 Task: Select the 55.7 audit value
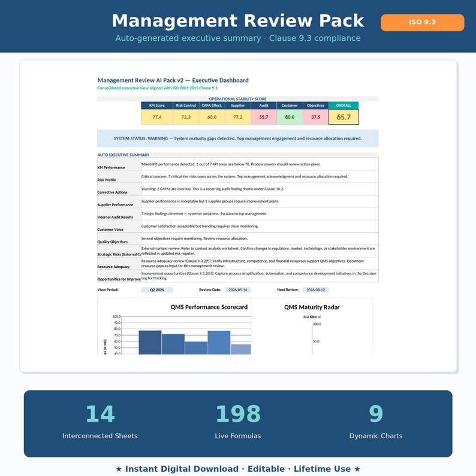tap(264, 117)
